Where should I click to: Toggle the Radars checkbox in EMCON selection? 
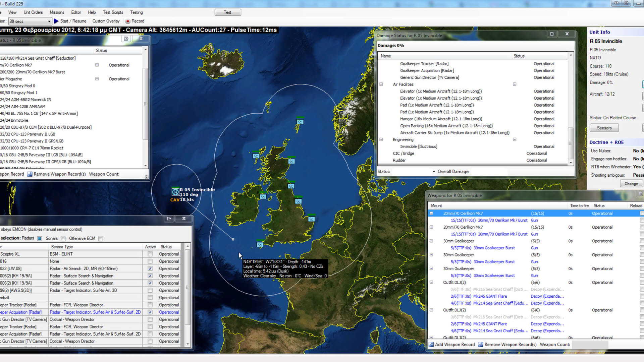(x=39, y=239)
